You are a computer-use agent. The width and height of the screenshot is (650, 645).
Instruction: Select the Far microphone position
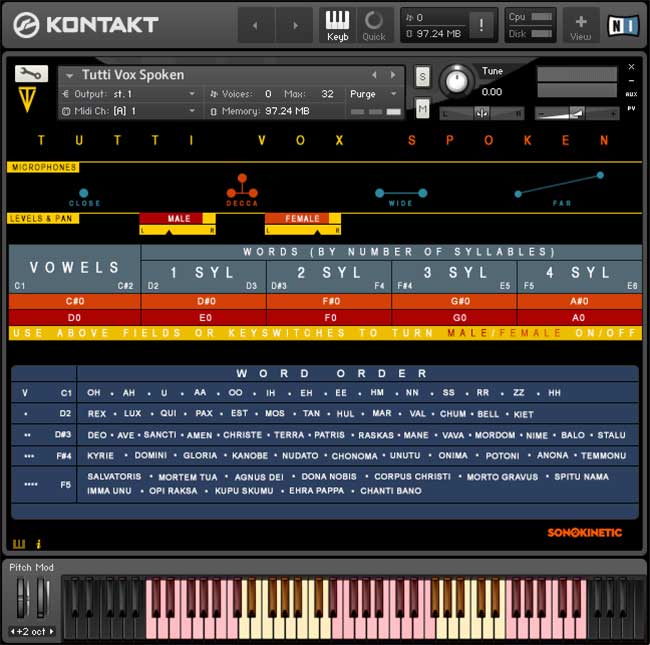click(560, 189)
